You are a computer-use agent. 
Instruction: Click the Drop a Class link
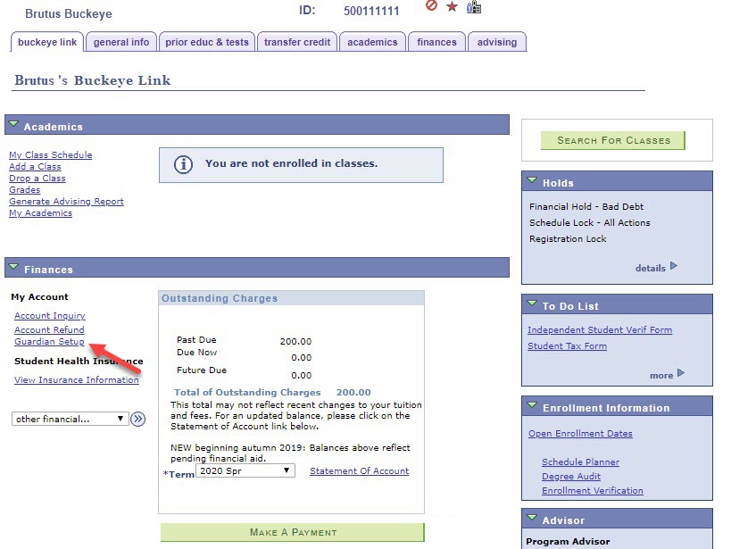tap(37, 178)
